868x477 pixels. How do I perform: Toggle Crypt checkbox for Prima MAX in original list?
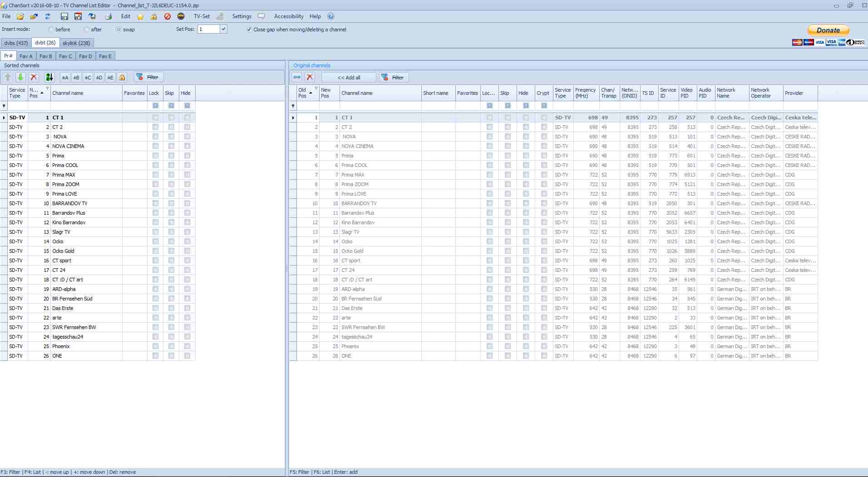tap(544, 175)
